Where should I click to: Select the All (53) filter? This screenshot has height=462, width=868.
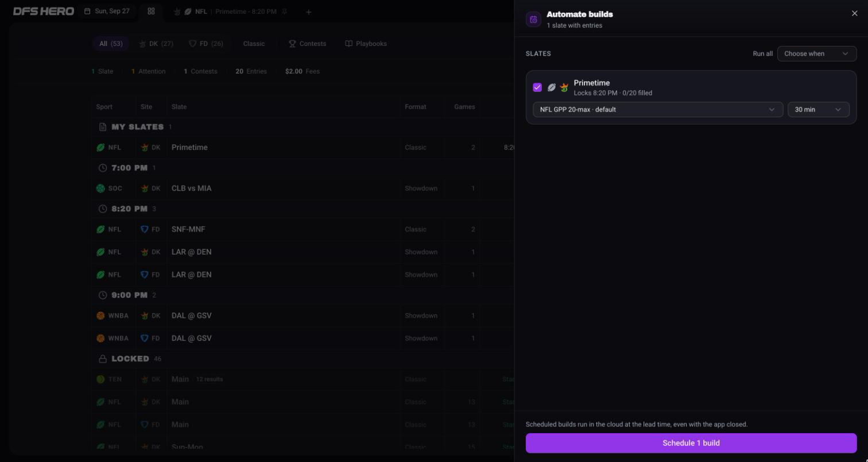[111, 44]
